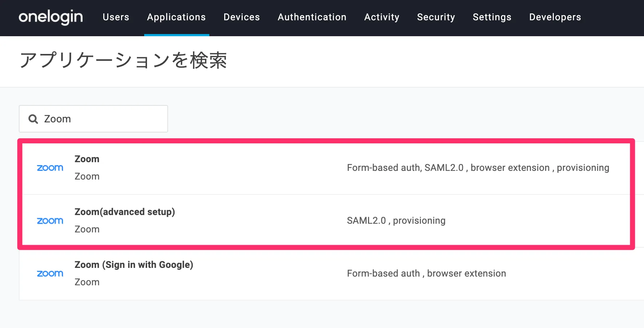
Task: Open the Security menu
Action: (436, 17)
